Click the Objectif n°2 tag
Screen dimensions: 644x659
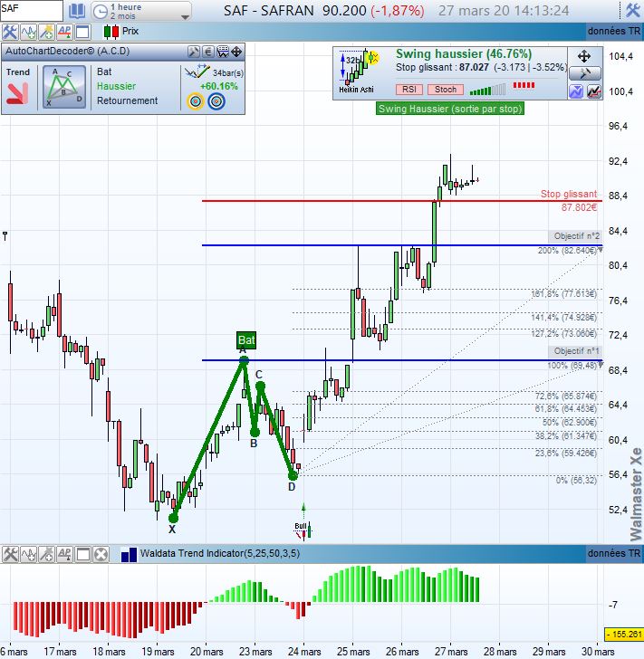point(576,236)
